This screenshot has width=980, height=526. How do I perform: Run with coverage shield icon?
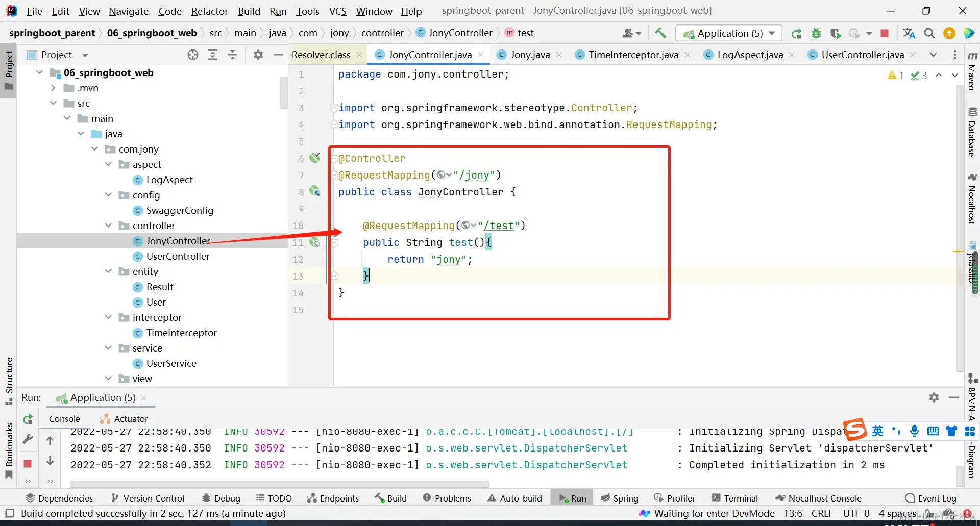tap(836, 33)
